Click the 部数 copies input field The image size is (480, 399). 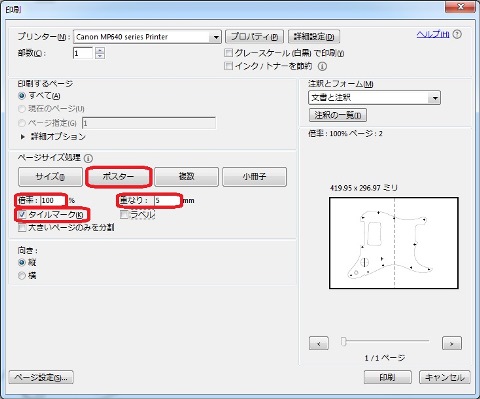click(x=83, y=53)
